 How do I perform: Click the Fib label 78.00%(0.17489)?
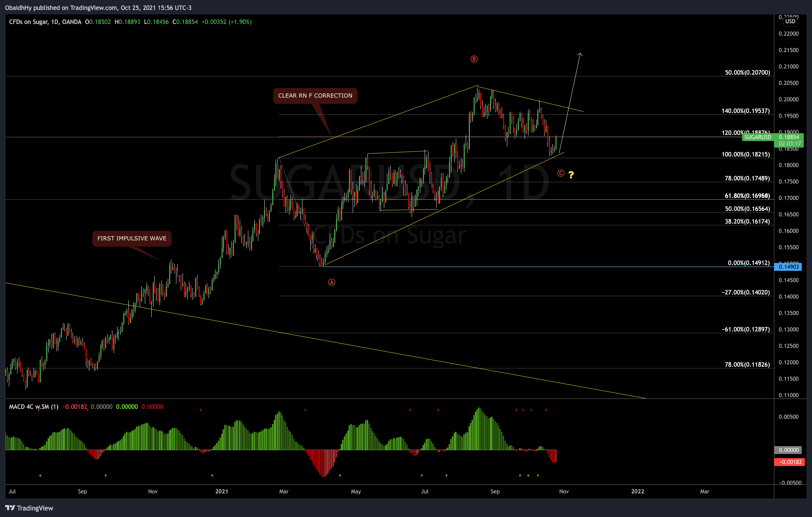tap(747, 178)
